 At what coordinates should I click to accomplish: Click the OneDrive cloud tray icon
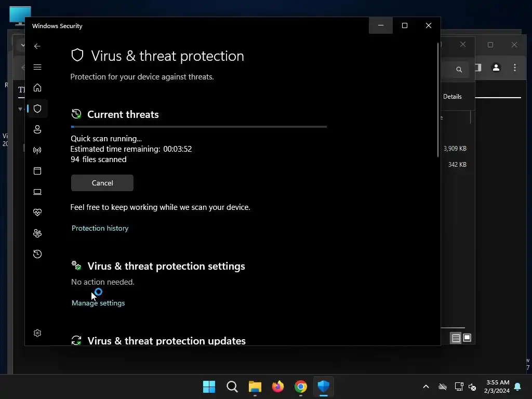pyautogui.click(x=443, y=387)
